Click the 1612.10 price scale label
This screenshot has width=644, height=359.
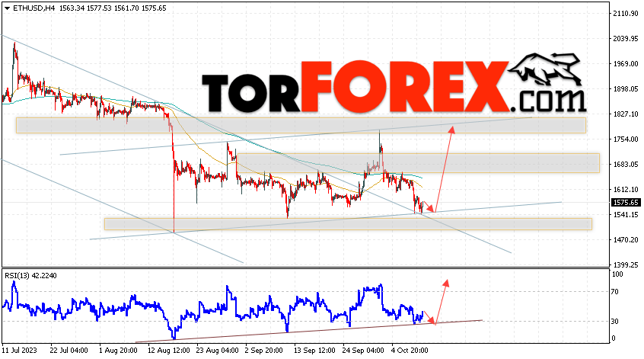(x=626, y=189)
